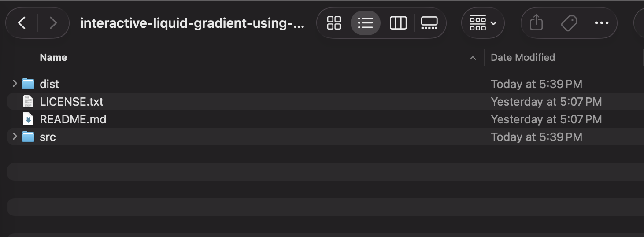Expand the src folder
The height and width of the screenshot is (237, 644).
(15, 137)
